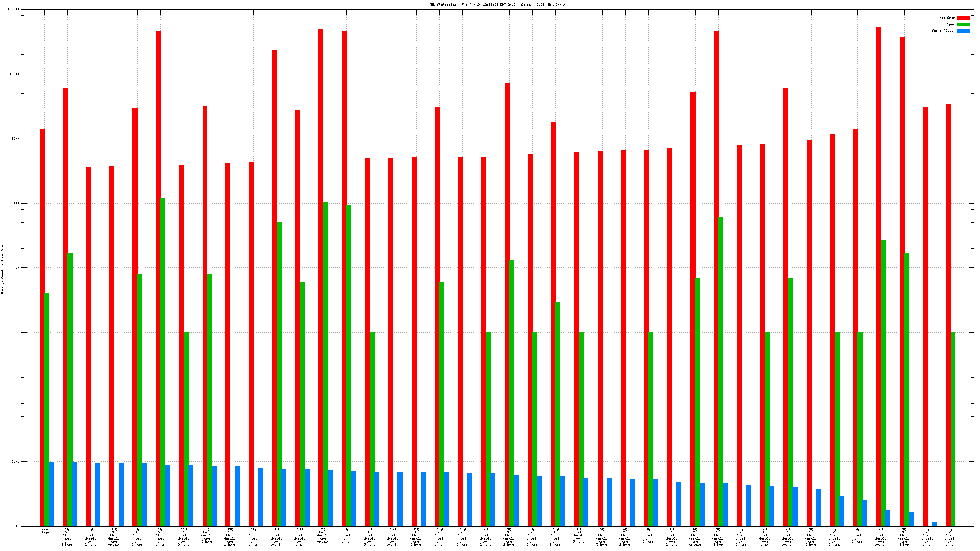The height and width of the screenshot is (551, 980).
Task: Select the 'none 6 hops' x-axis label
Action: 44,531
